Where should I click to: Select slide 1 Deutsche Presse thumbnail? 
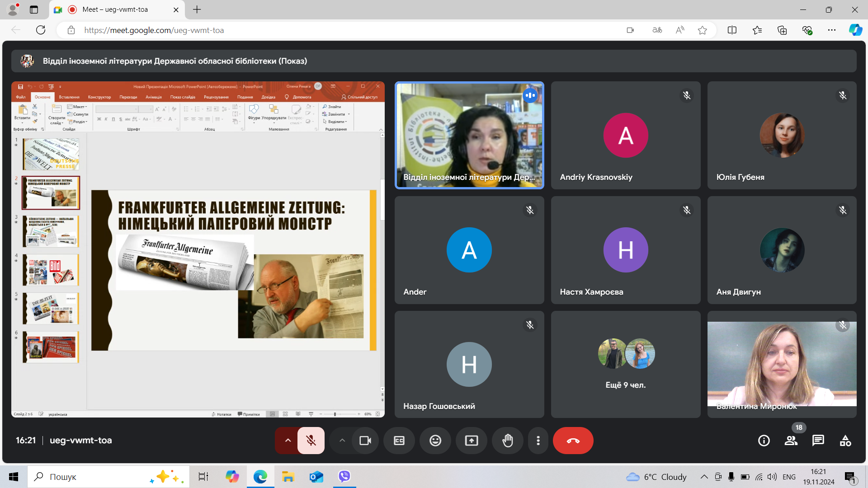51,154
